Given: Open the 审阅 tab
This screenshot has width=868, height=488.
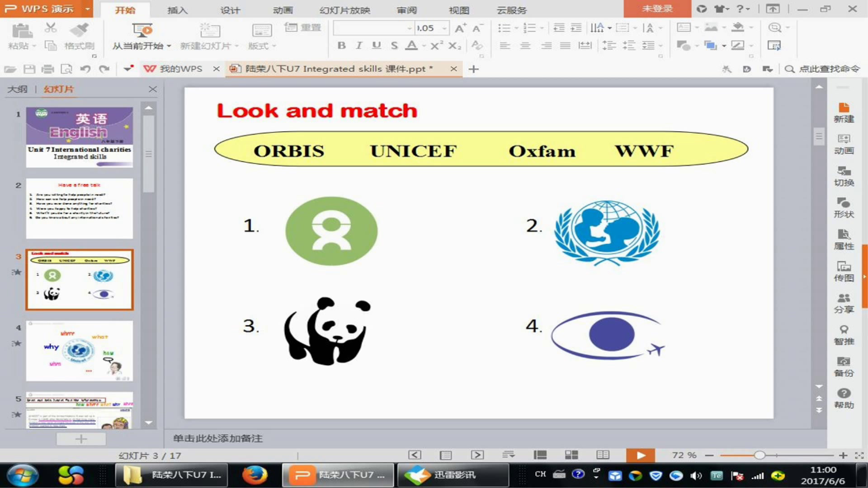Looking at the screenshot, I should tap(407, 10).
